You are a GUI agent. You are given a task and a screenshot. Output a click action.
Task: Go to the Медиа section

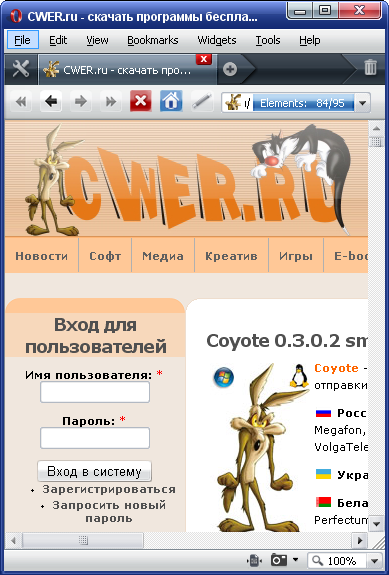pyautogui.click(x=163, y=256)
